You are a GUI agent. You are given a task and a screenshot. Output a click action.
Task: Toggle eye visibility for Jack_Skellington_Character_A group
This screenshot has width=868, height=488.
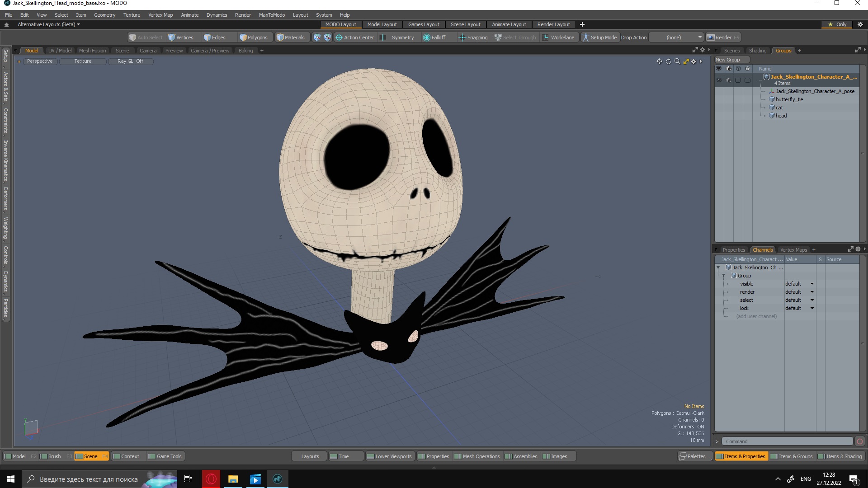click(719, 80)
